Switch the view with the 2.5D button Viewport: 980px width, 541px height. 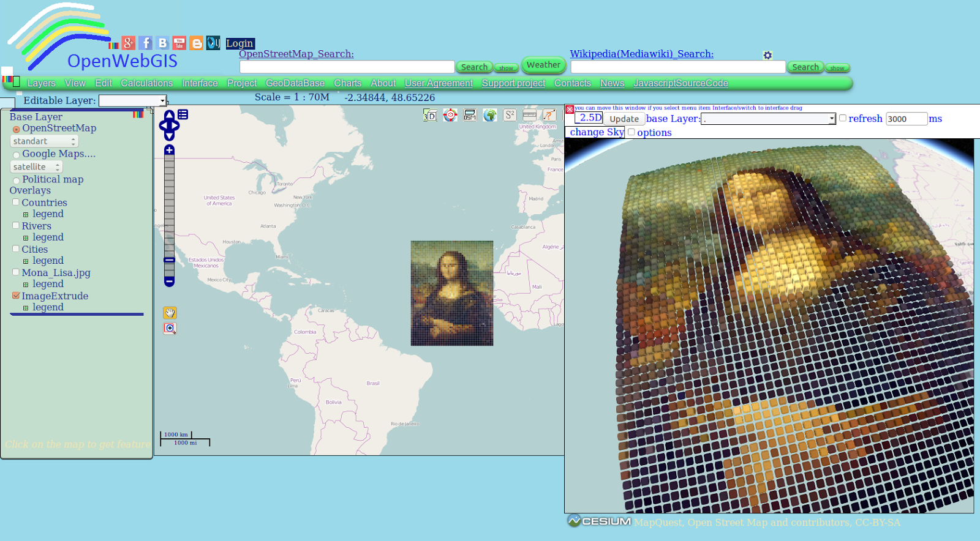pyautogui.click(x=589, y=118)
